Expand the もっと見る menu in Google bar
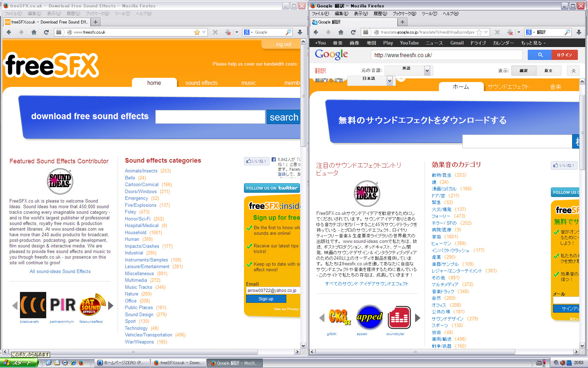Image resolution: width=588 pixels, height=368 pixels. click(x=533, y=43)
